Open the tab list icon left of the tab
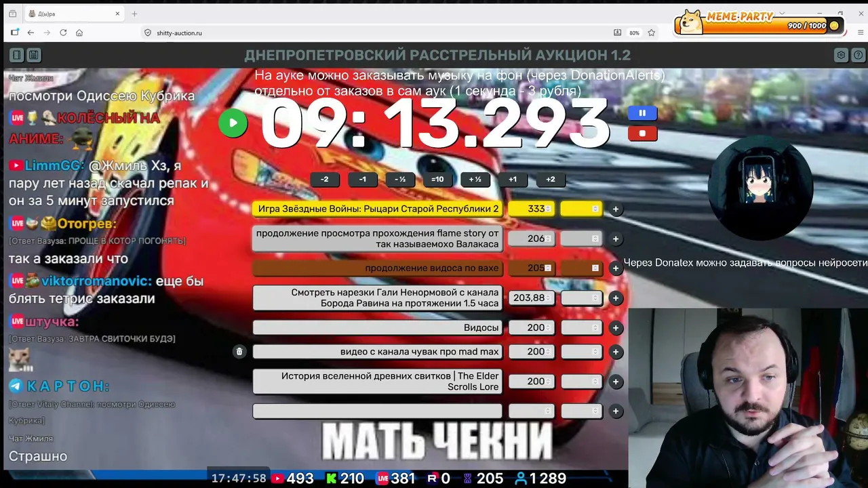This screenshot has width=868, height=488. click(12, 14)
